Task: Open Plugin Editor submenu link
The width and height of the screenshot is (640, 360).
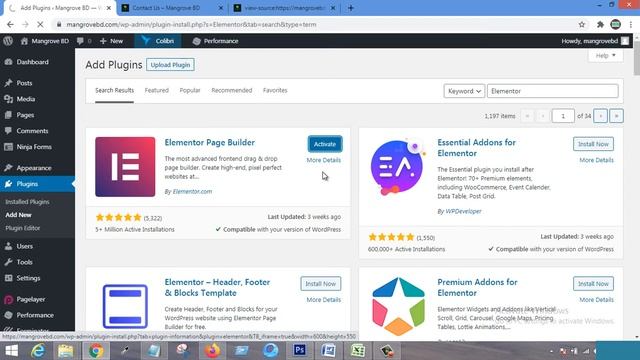Action: click(23, 228)
